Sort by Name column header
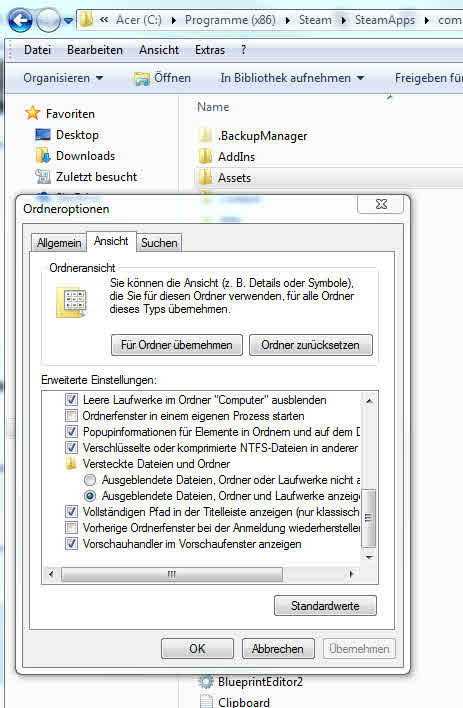 click(213, 107)
